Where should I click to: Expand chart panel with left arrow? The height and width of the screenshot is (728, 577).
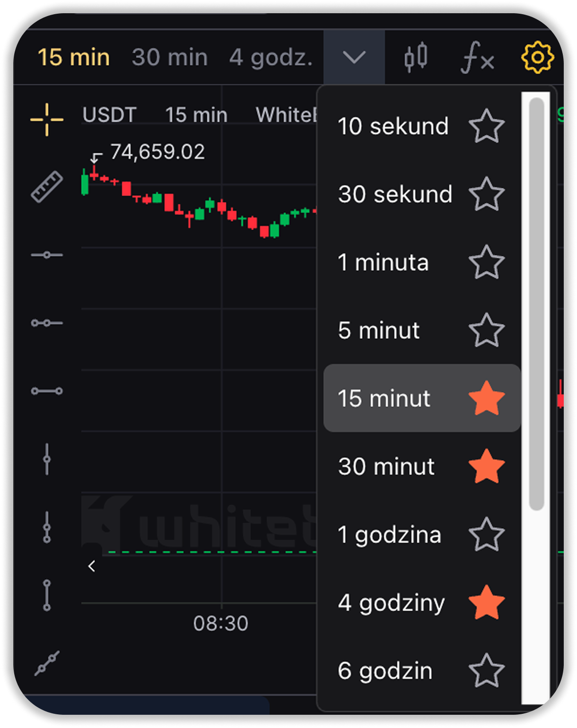(x=92, y=566)
